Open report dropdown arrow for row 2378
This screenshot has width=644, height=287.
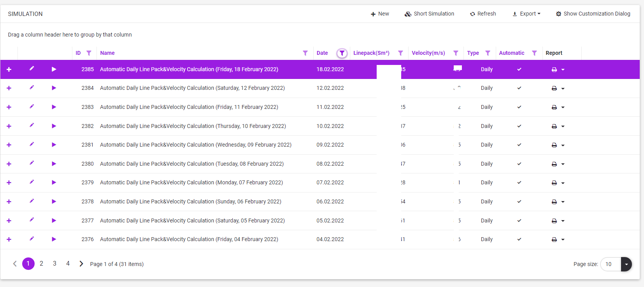[x=563, y=202]
